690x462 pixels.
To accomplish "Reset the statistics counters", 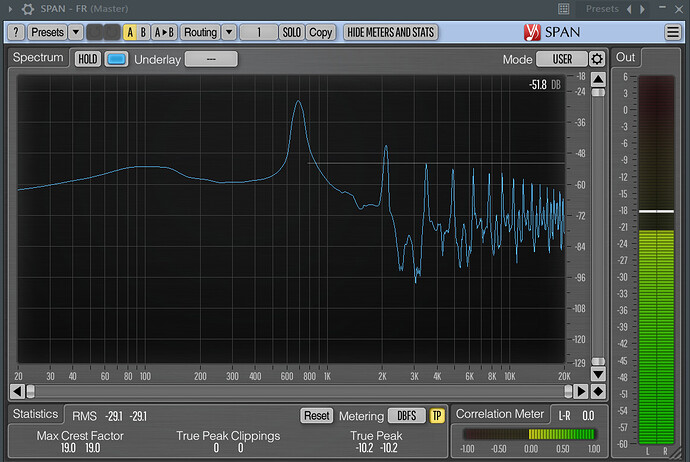I will coord(317,415).
